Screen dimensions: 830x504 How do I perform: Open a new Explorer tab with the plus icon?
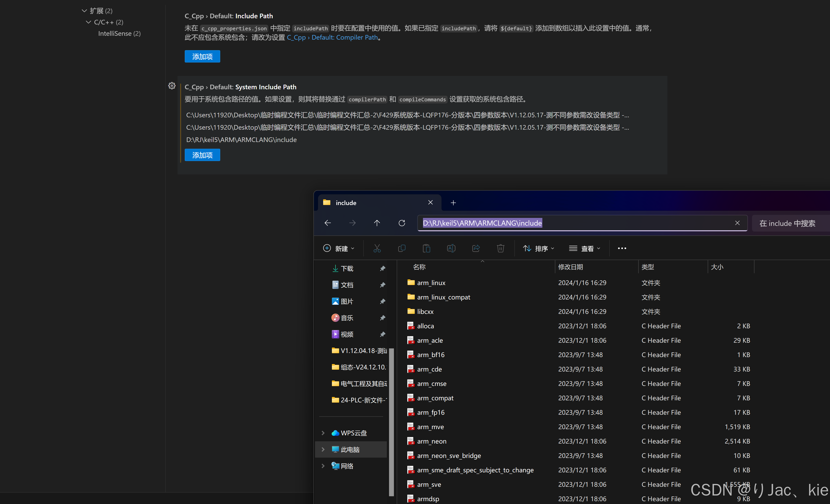pyautogui.click(x=453, y=202)
